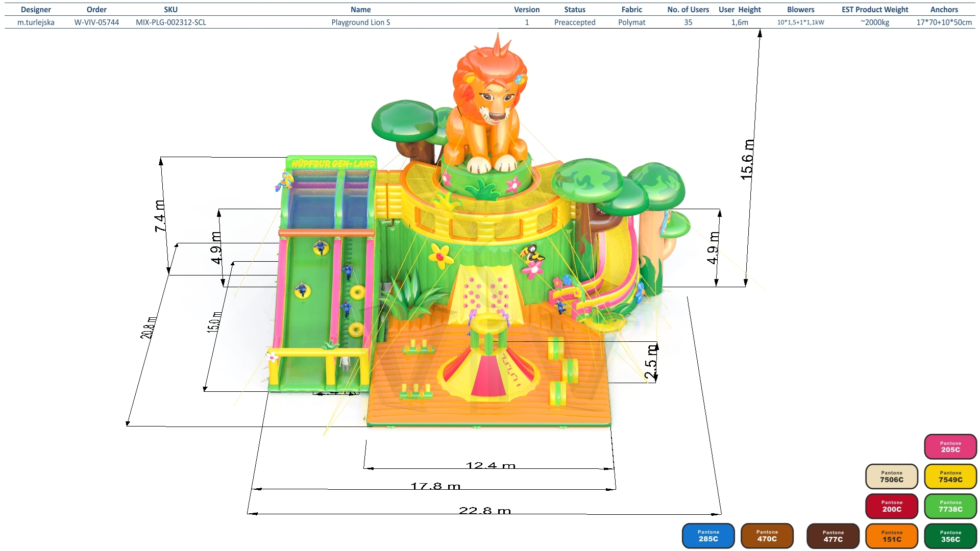
Task: Click the 17.8 m width dimension label
Action: 435,486
